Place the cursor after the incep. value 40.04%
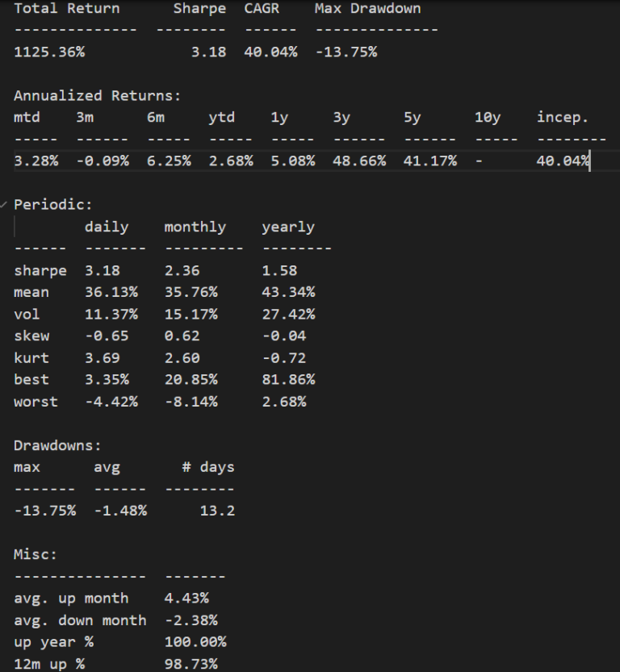This screenshot has width=620, height=672. 590,161
